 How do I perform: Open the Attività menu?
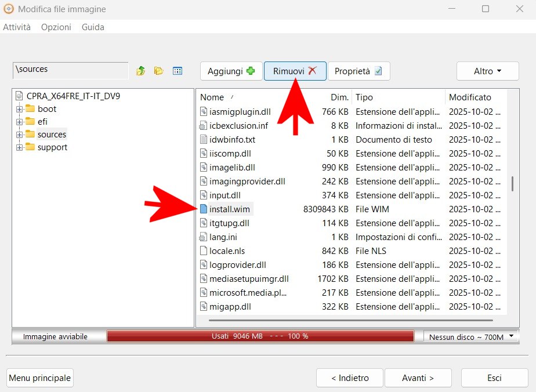tap(17, 27)
